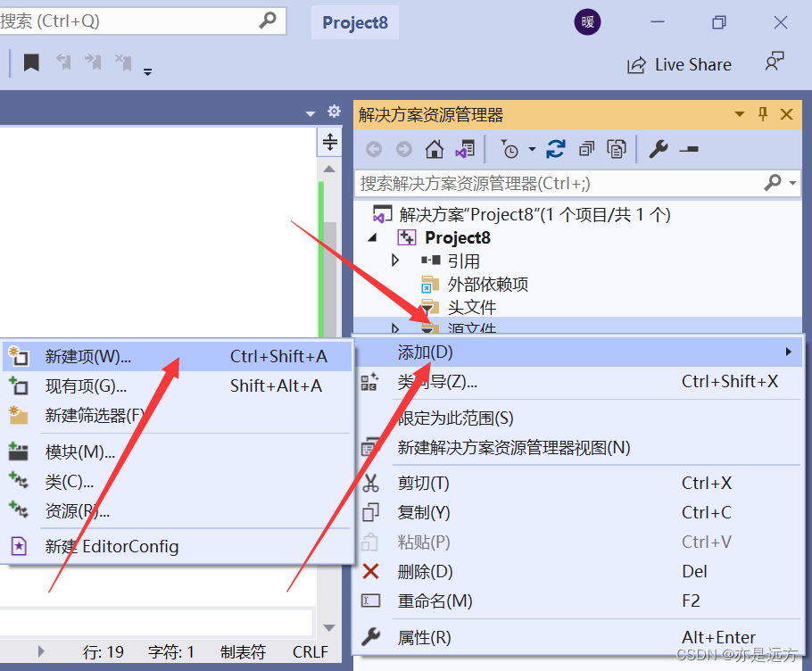Open editor tab list dropdown arrow

click(311, 113)
